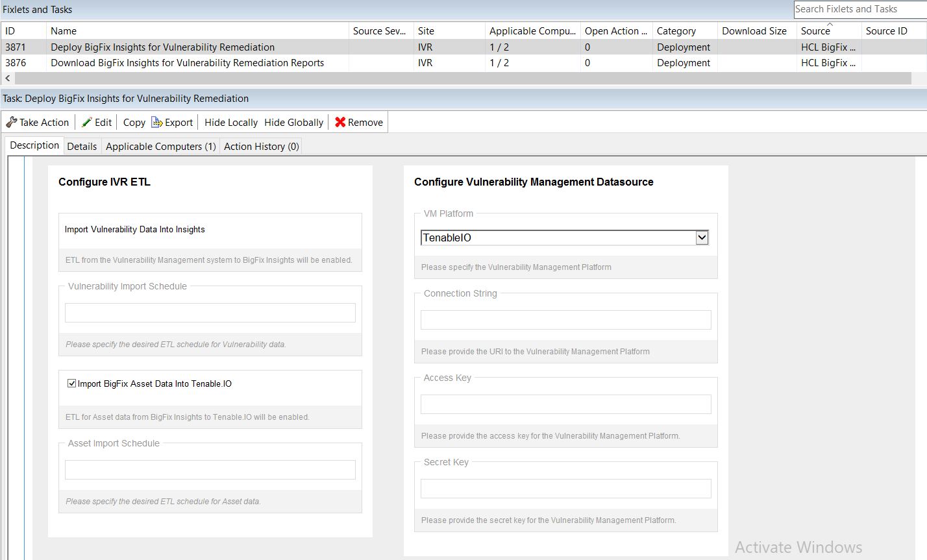Focus the Search Fixlets and Tasks field
927x560 pixels.
pyautogui.click(x=860, y=9)
